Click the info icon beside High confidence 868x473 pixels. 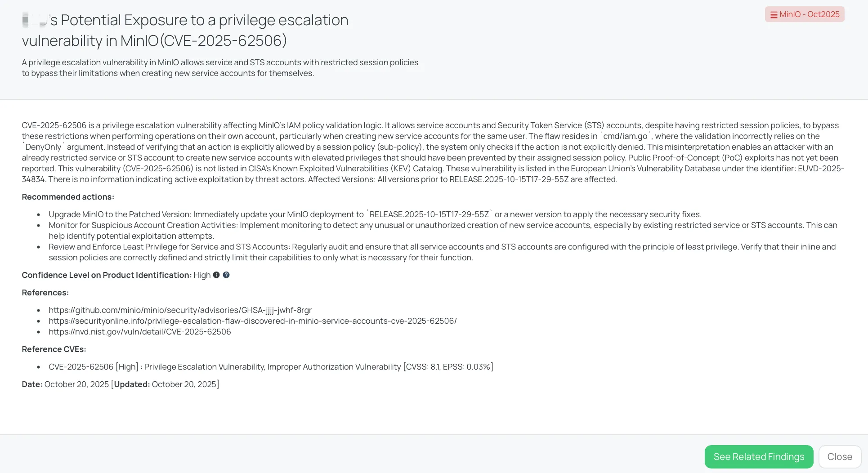point(216,275)
